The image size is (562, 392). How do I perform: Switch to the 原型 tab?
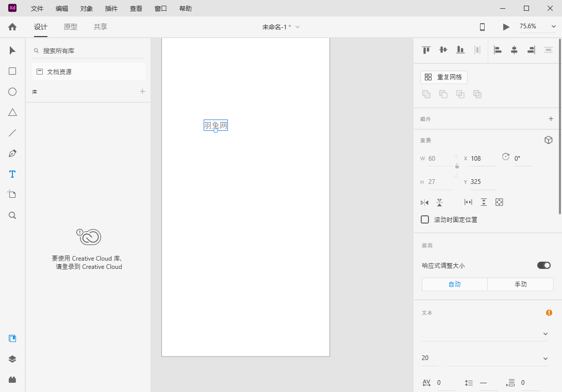click(70, 27)
